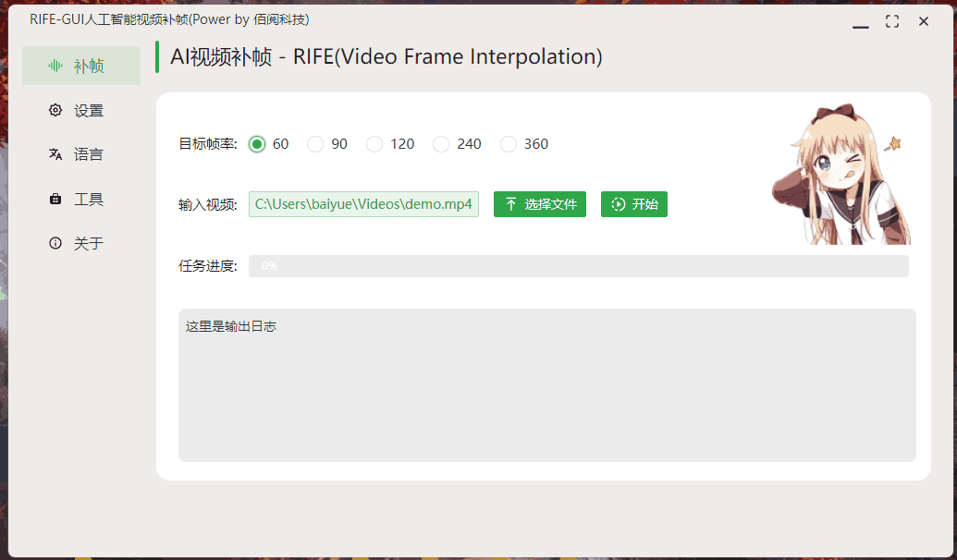Open the 工具 tools sidebar icon

pyautogui.click(x=55, y=199)
